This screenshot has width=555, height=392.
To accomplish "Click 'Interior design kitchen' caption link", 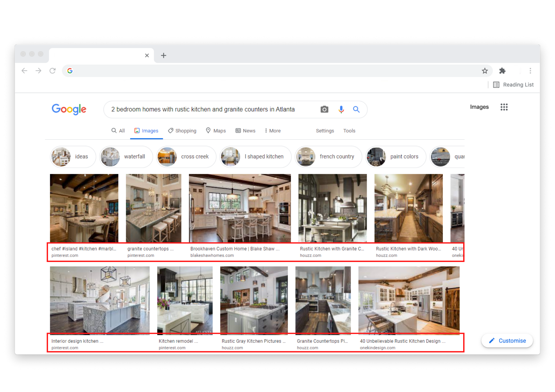I will (77, 341).
